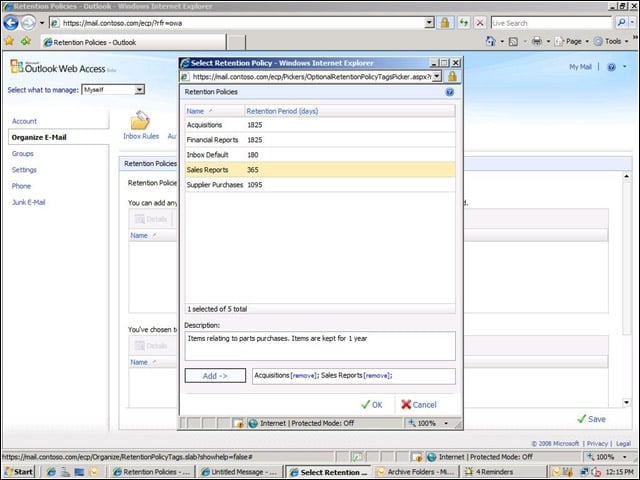Select Organize E-Mail in sidebar
Image resolution: width=640 pixels, height=480 pixels.
click(39, 138)
